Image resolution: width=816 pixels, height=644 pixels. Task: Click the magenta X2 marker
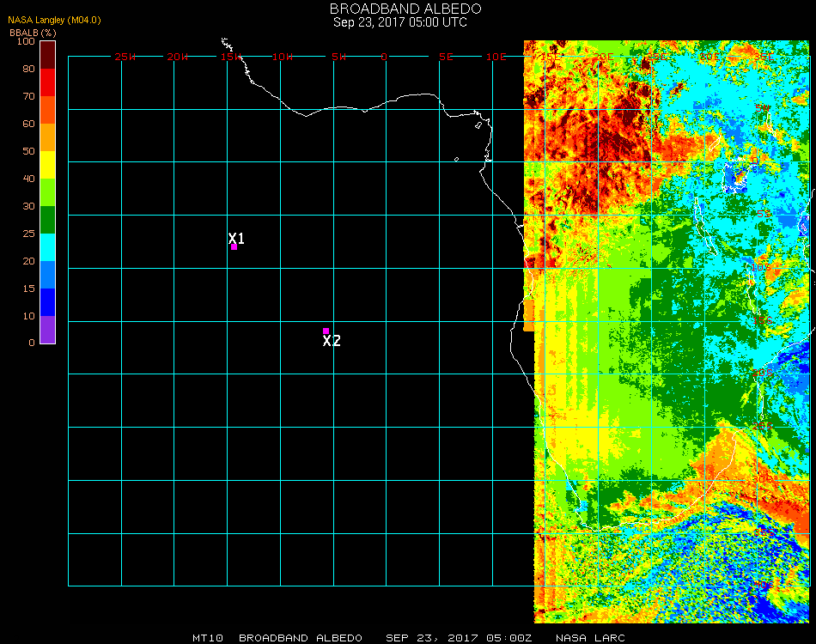326,331
